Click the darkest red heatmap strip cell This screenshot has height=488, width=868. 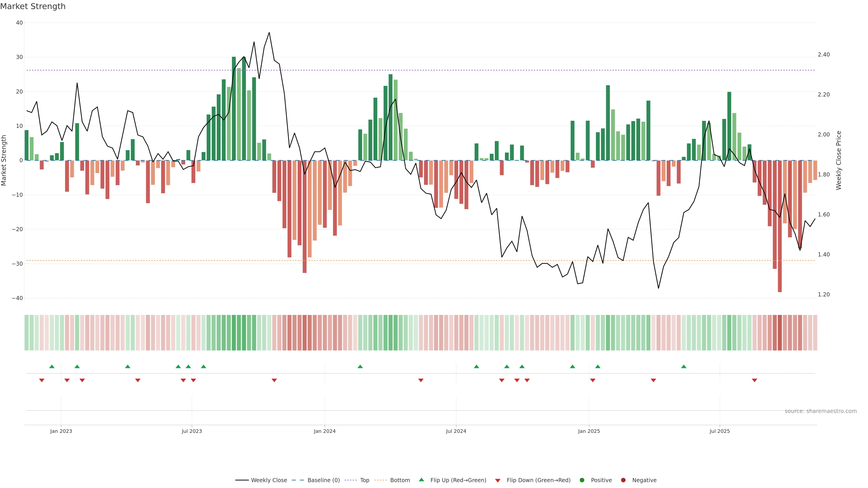780,332
